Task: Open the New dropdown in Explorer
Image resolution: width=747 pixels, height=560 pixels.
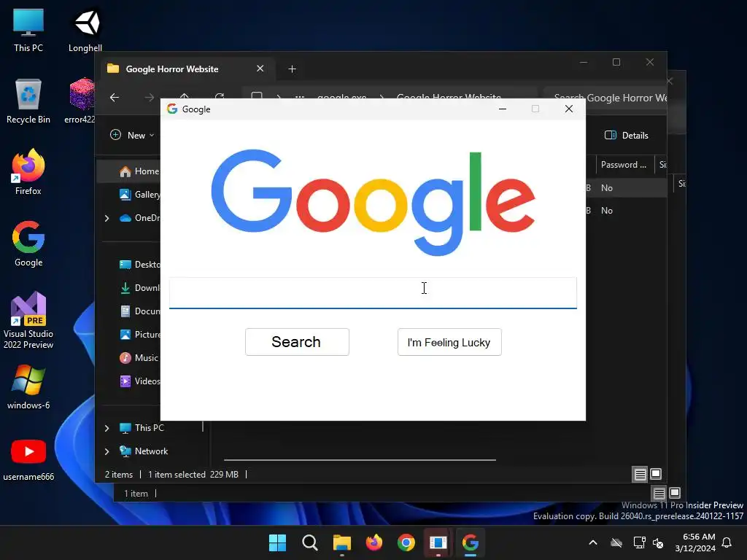Action: [x=133, y=135]
